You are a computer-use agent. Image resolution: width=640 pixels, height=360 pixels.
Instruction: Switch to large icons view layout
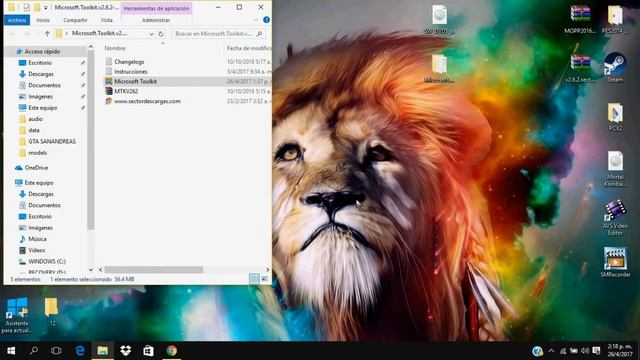(265, 279)
